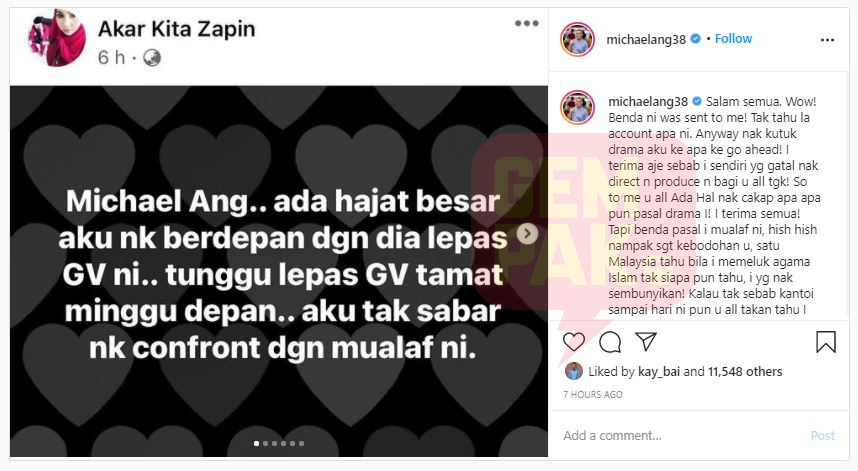
Task: Open comment speech bubble icon
Action: pyautogui.click(x=610, y=342)
